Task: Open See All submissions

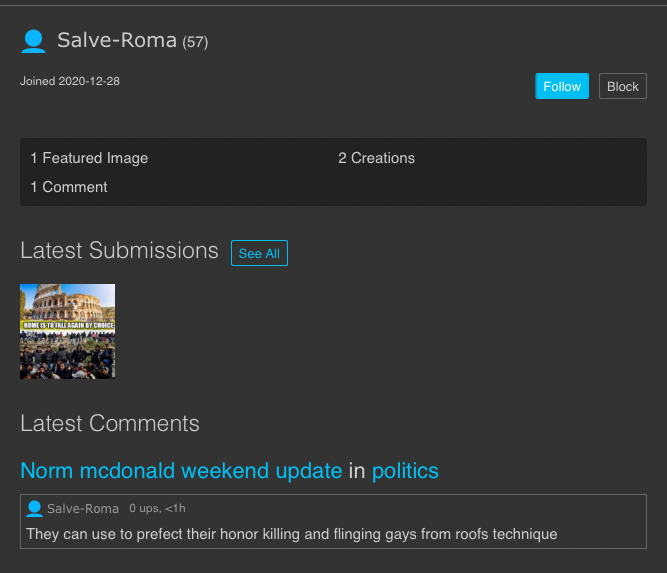Action: (259, 253)
